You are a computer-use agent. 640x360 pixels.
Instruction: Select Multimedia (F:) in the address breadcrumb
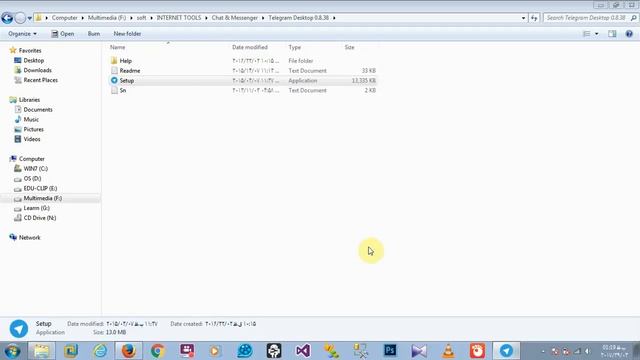pyautogui.click(x=107, y=18)
